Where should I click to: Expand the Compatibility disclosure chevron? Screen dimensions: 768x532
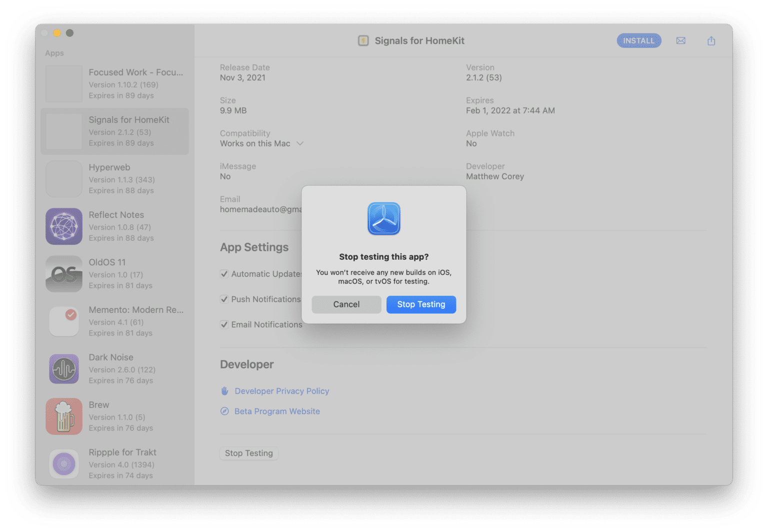point(300,143)
